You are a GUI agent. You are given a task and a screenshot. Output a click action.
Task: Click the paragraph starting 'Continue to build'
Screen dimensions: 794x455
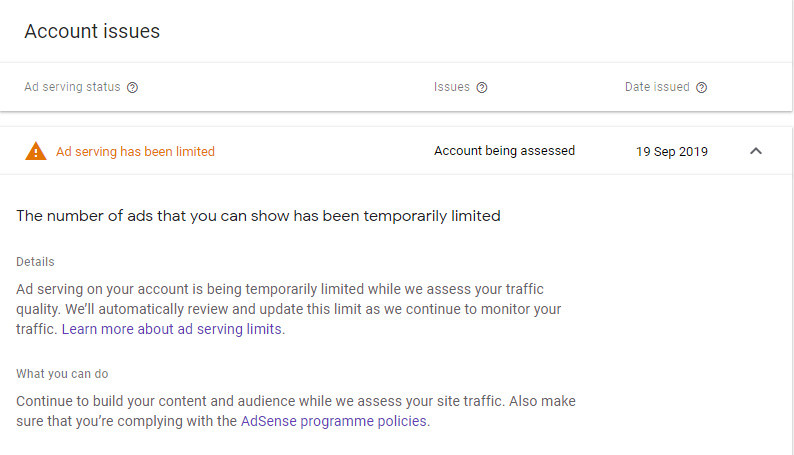[296, 411]
